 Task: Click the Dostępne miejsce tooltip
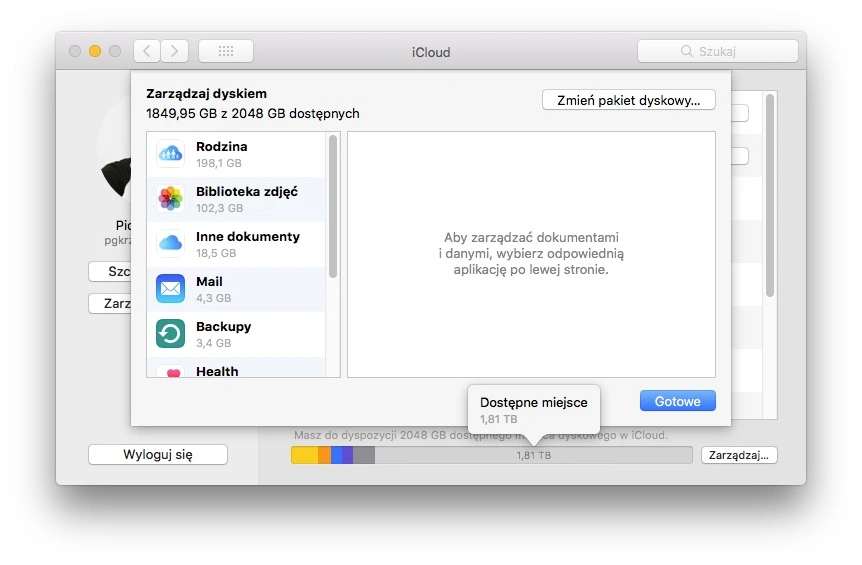(x=534, y=410)
